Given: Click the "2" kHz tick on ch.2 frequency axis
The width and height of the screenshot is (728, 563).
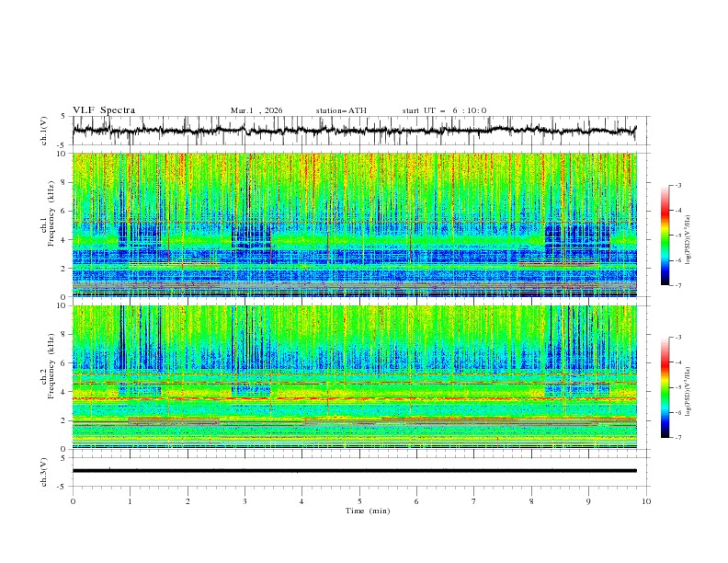Looking at the screenshot, I should point(64,420).
